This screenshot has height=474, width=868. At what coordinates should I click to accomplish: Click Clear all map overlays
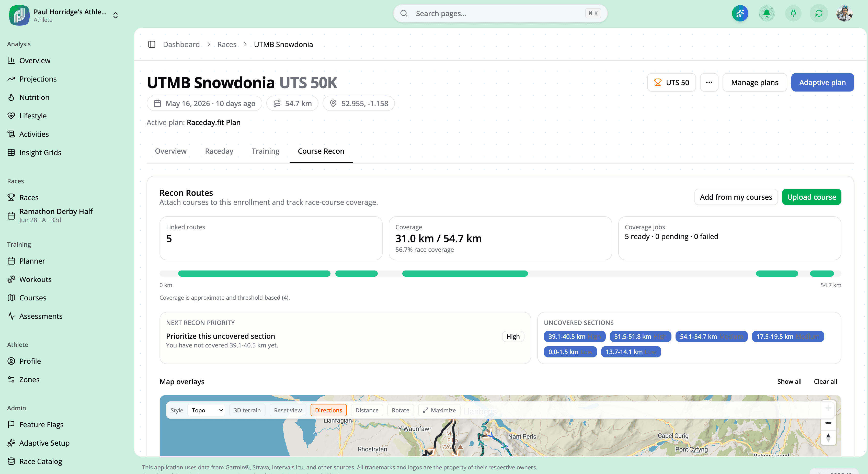pyautogui.click(x=825, y=381)
